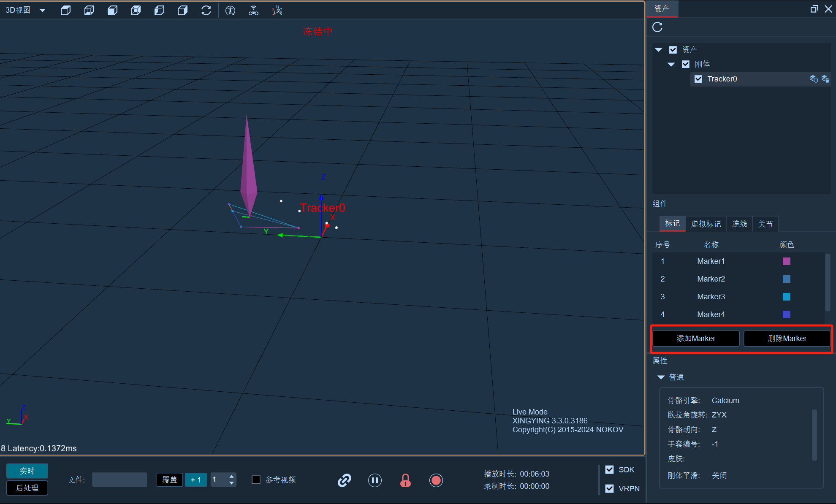Image resolution: width=836 pixels, height=504 pixels.
Task: Toggle the SDK checkbox
Action: point(610,469)
